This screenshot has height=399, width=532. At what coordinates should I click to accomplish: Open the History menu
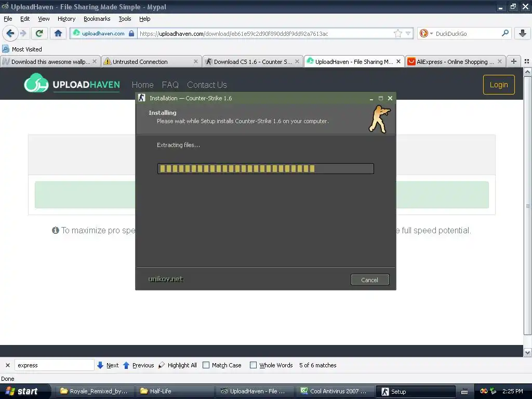tap(66, 19)
